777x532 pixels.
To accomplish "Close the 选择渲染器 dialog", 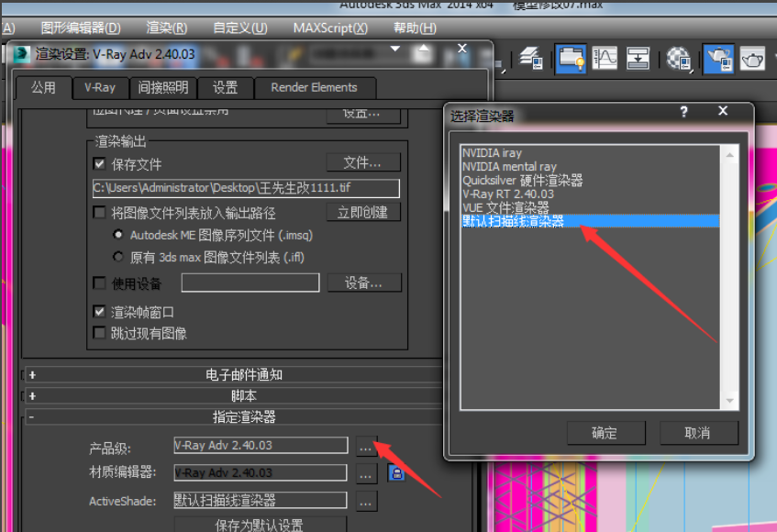I will coord(723,111).
